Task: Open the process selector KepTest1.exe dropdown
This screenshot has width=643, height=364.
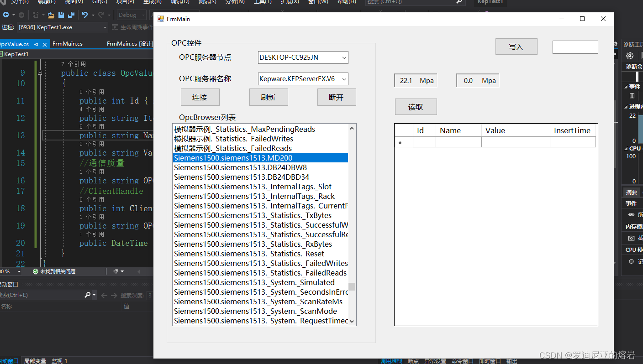Action: [105, 27]
